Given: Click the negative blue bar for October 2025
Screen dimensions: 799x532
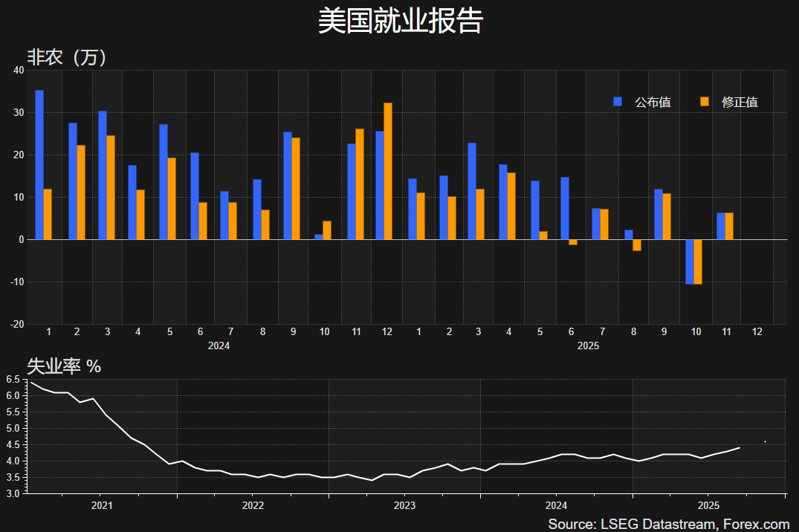Looking at the screenshot, I should [x=690, y=262].
